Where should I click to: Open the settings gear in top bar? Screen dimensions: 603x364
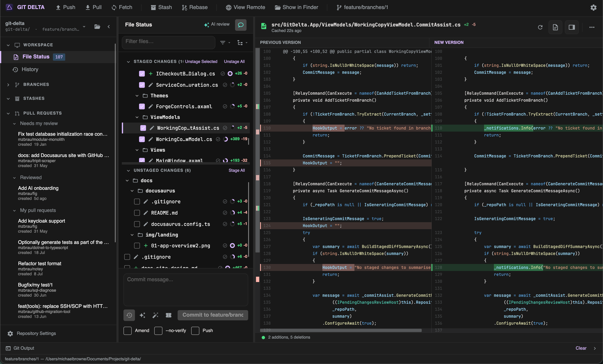point(593,7)
